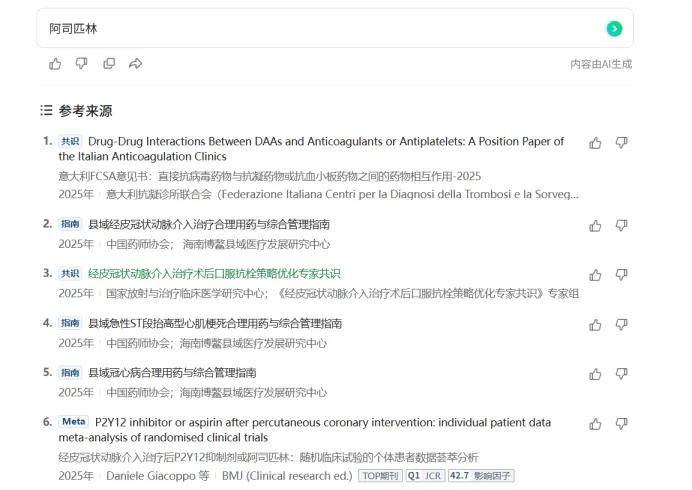This screenshot has width=692, height=490.
Task: Thumbs down the first reference on DAAs
Action: (x=621, y=143)
